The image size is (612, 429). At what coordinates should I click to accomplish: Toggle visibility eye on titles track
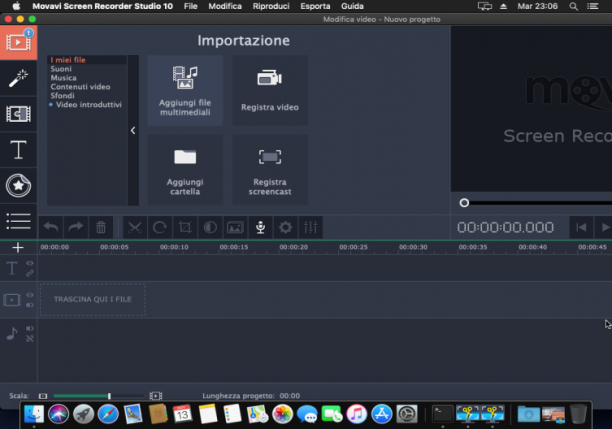(30, 263)
